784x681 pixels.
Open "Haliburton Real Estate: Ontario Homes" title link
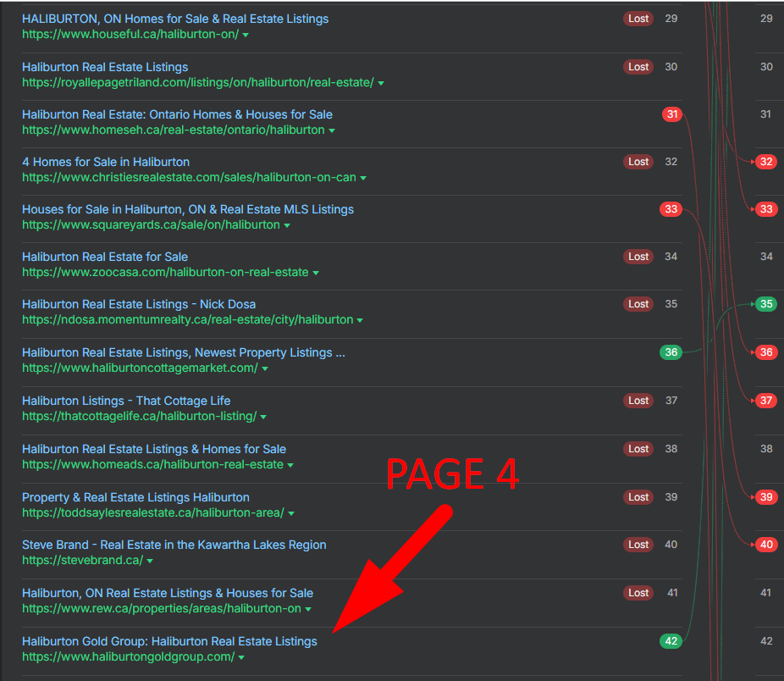coord(177,114)
